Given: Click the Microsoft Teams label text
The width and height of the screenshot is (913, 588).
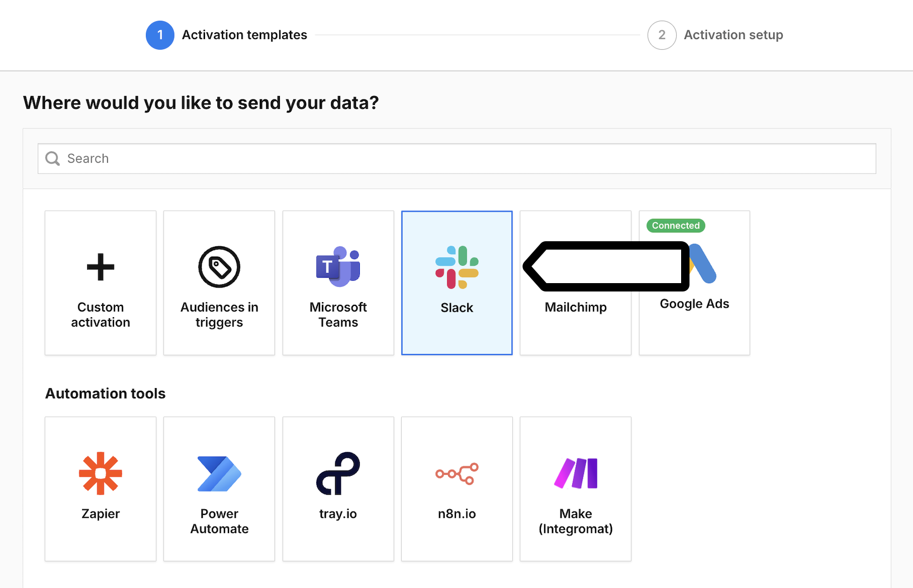Looking at the screenshot, I should click(338, 315).
